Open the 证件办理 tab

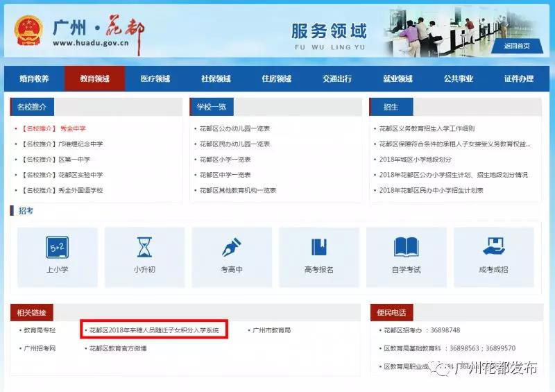[518, 79]
